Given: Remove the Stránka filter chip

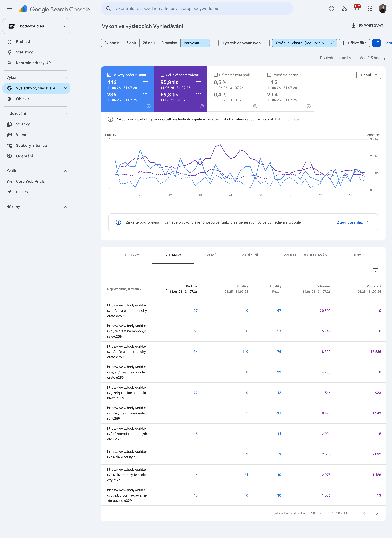Looking at the screenshot, I should (332, 43).
